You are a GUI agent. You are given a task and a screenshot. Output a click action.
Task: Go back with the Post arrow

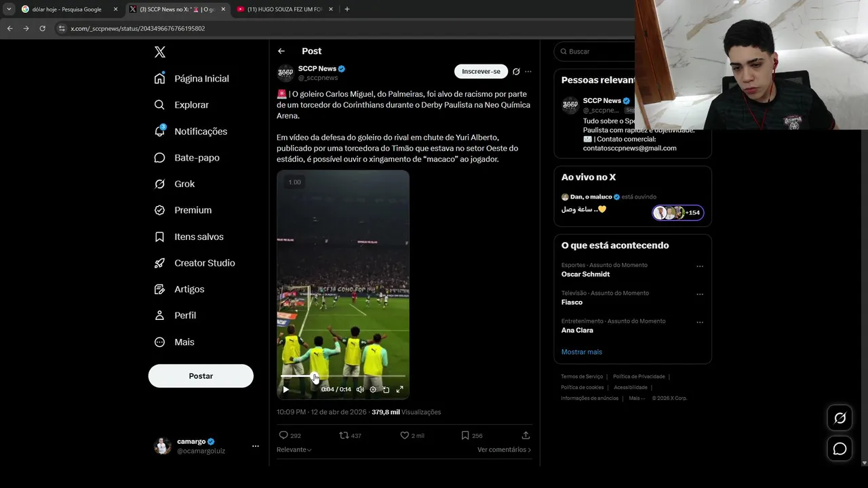281,52
